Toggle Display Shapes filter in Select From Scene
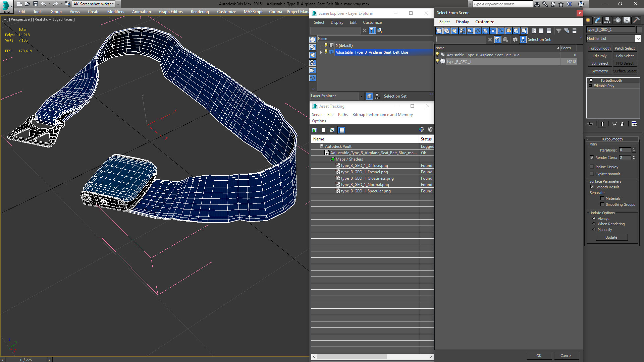The height and width of the screenshot is (362, 644). [x=447, y=31]
